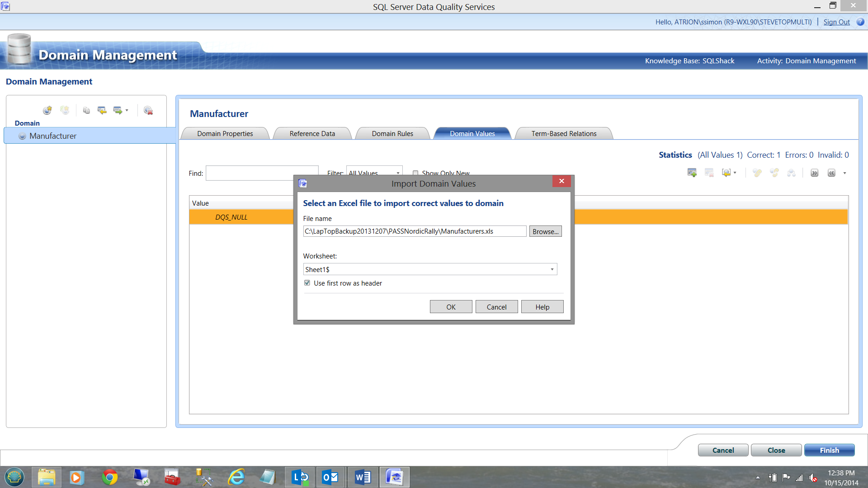Click the Copy domain icon
This screenshot has width=868, height=488.
point(86,110)
